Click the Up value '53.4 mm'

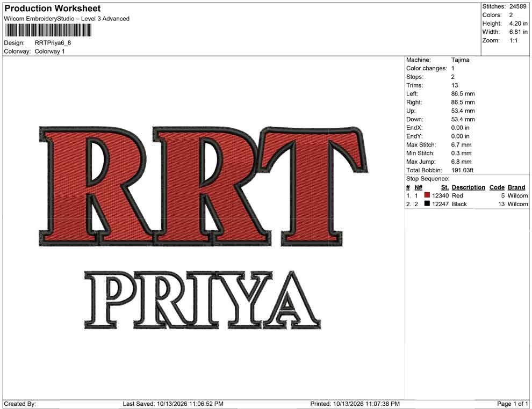point(463,111)
